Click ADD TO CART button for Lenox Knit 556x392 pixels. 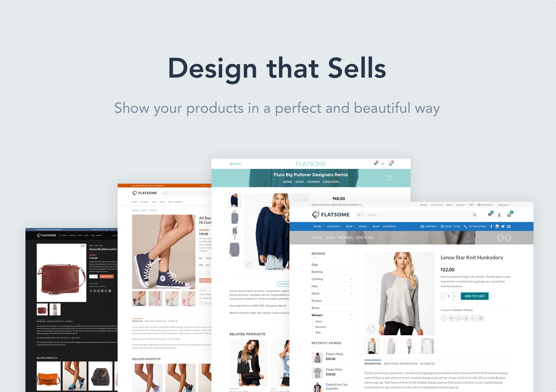click(x=475, y=296)
